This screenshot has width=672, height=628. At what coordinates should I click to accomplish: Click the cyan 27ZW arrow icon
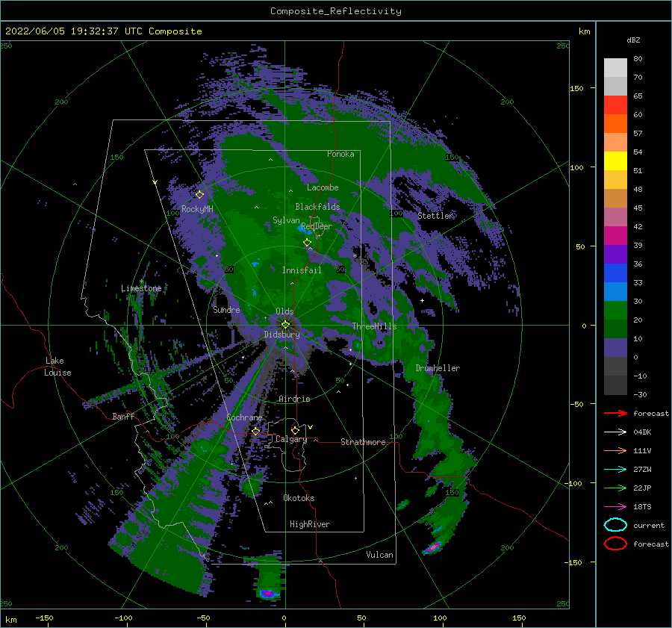pos(615,470)
